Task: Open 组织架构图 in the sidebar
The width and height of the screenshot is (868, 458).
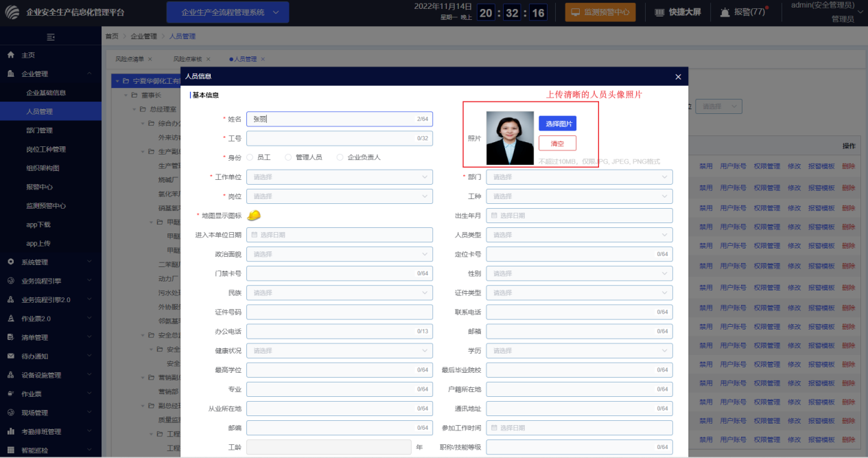Action: click(43, 168)
